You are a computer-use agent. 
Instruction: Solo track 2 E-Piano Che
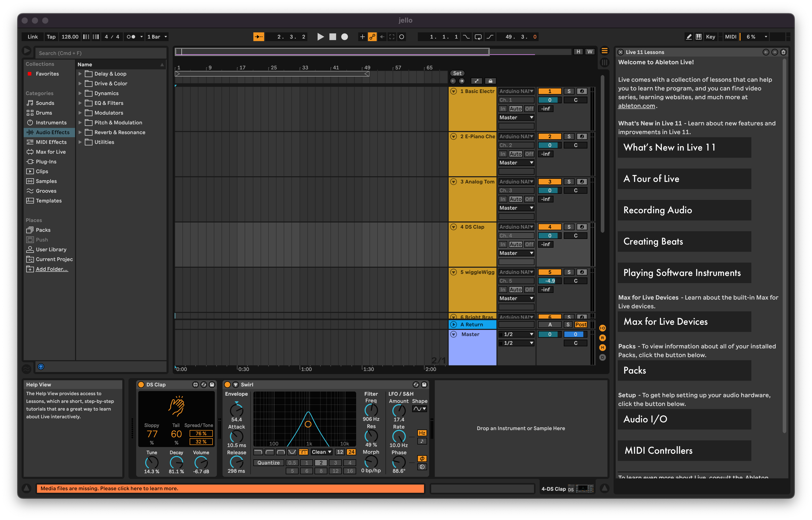tap(569, 136)
